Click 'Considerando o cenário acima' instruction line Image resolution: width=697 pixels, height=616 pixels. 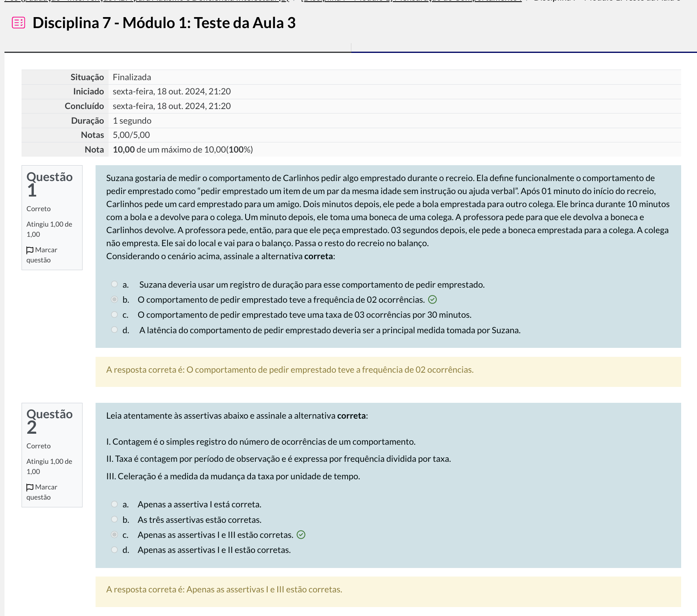221,256
